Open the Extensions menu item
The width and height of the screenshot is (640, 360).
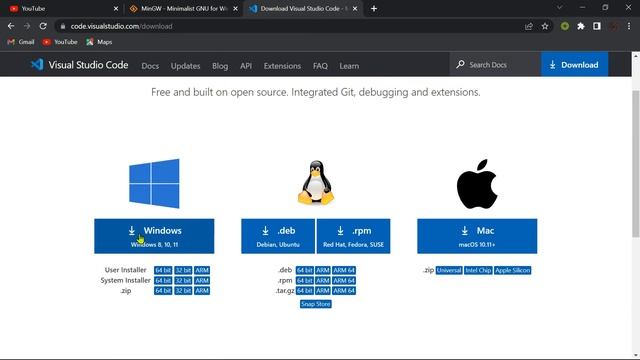[x=282, y=66]
